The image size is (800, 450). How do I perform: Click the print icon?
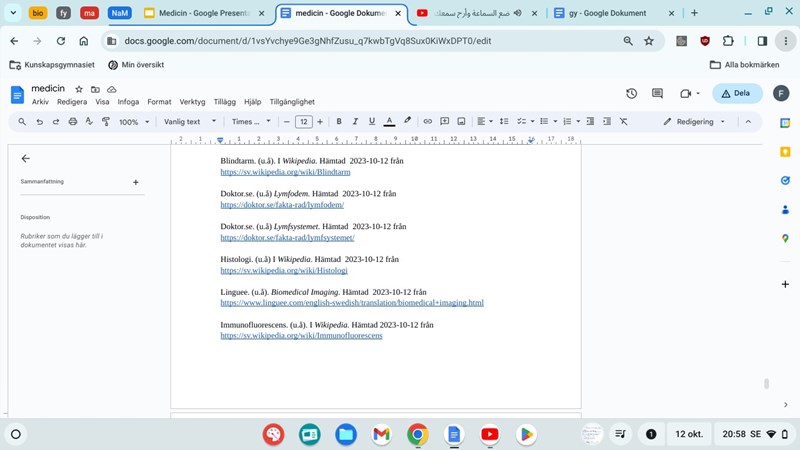[73, 122]
